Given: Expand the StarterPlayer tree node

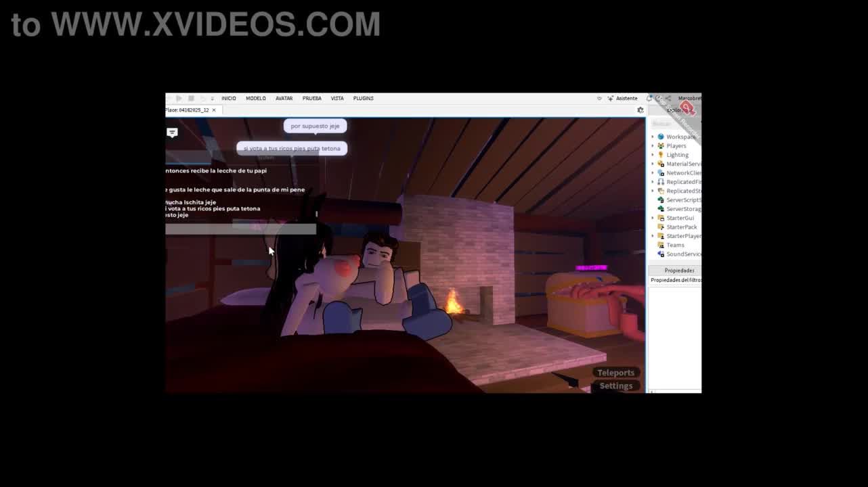Looking at the screenshot, I should point(653,236).
